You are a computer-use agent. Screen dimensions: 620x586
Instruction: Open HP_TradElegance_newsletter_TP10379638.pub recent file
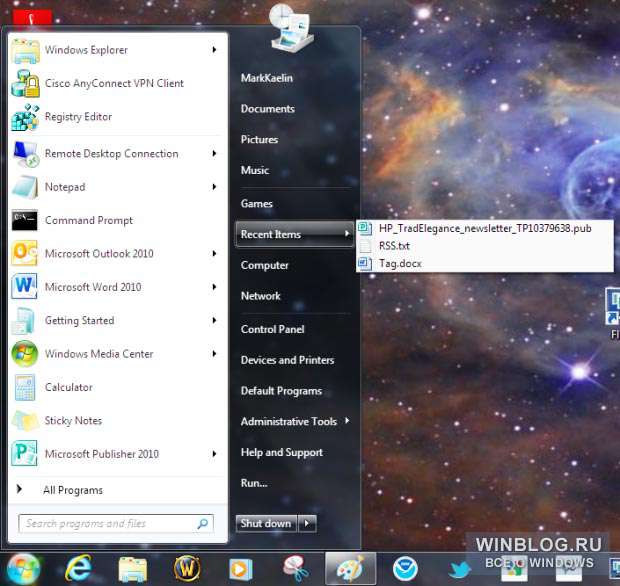click(x=485, y=228)
